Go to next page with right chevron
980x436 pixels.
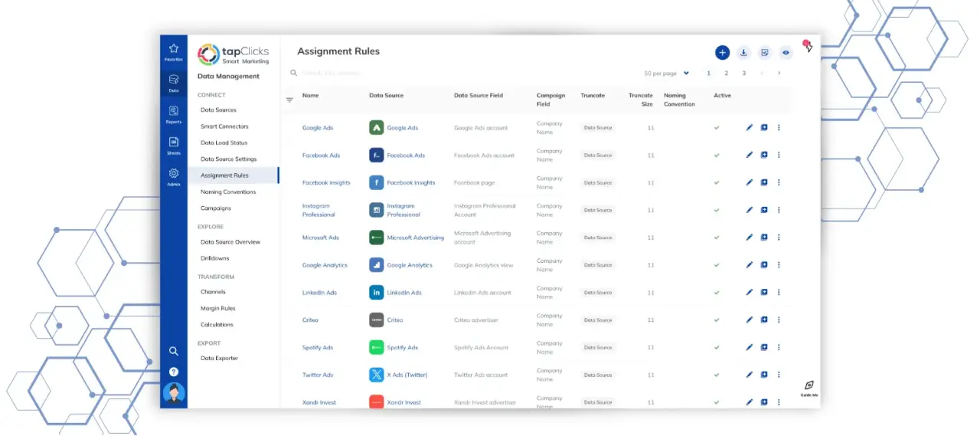(779, 74)
